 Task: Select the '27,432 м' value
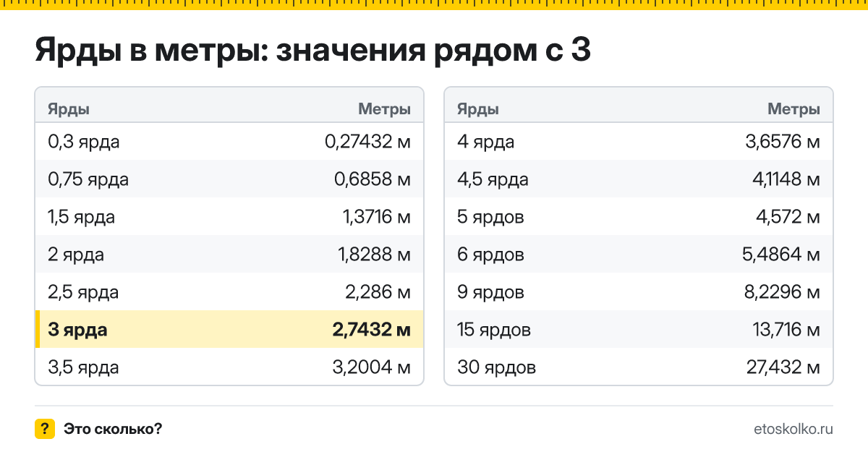coord(783,367)
